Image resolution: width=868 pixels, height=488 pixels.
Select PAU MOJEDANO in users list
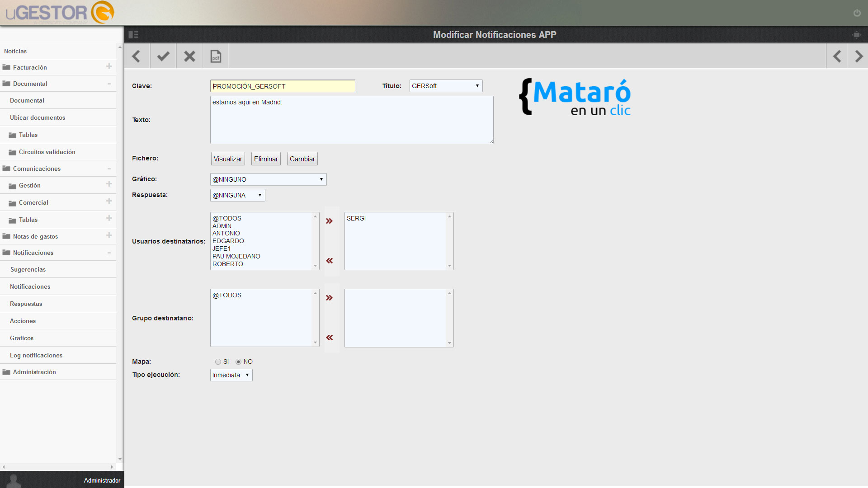point(236,256)
